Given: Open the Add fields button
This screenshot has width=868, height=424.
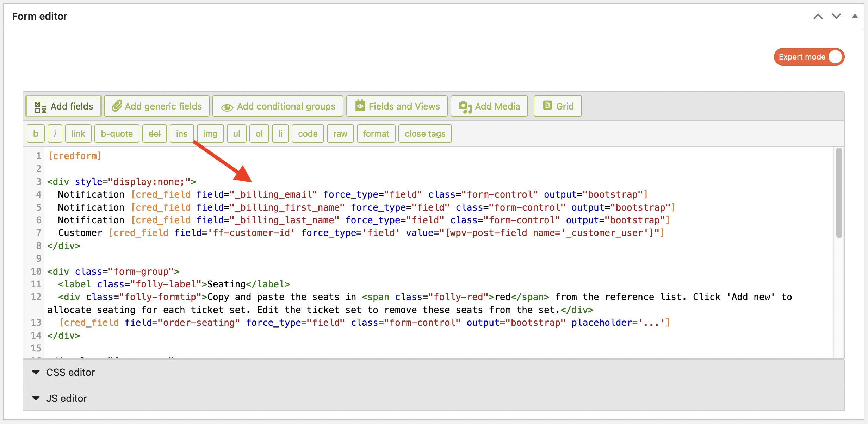Looking at the screenshot, I should pos(64,106).
